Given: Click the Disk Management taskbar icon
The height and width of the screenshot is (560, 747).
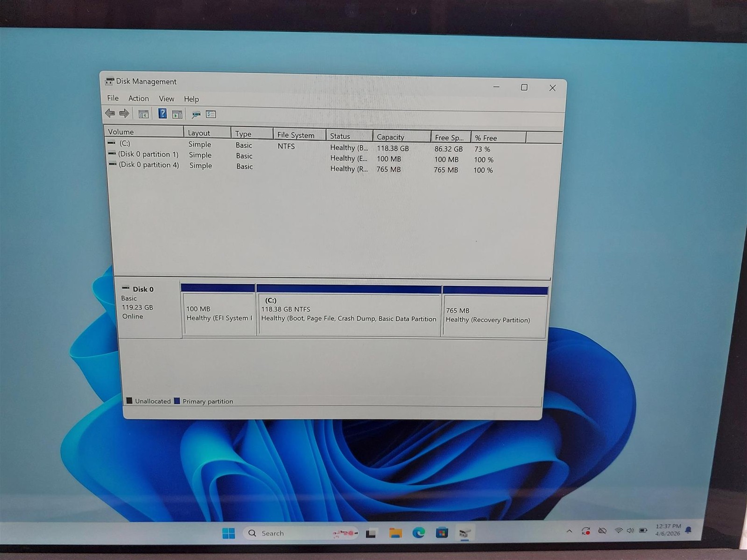Looking at the screenshot, I should coord(465,532).
